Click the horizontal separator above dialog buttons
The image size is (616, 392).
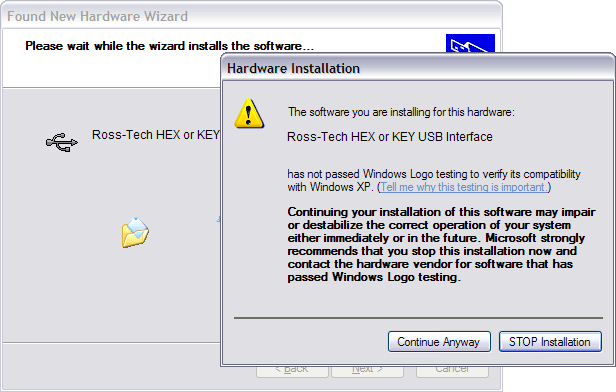(x=418, y=318)
